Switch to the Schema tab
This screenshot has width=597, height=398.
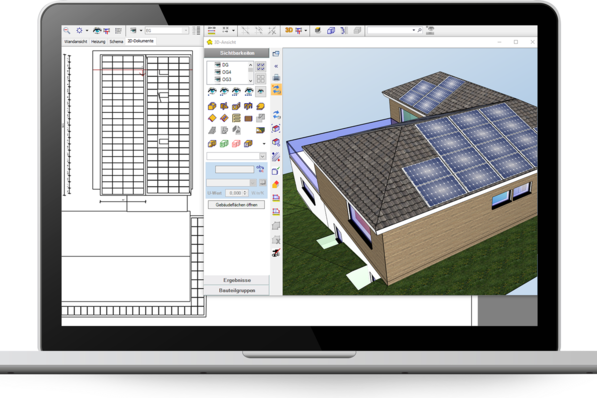[117, 41]
